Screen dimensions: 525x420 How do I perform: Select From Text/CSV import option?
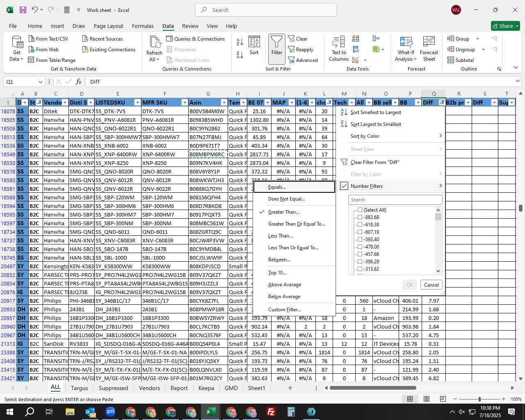pyautogui.click(x=48, y=39)
